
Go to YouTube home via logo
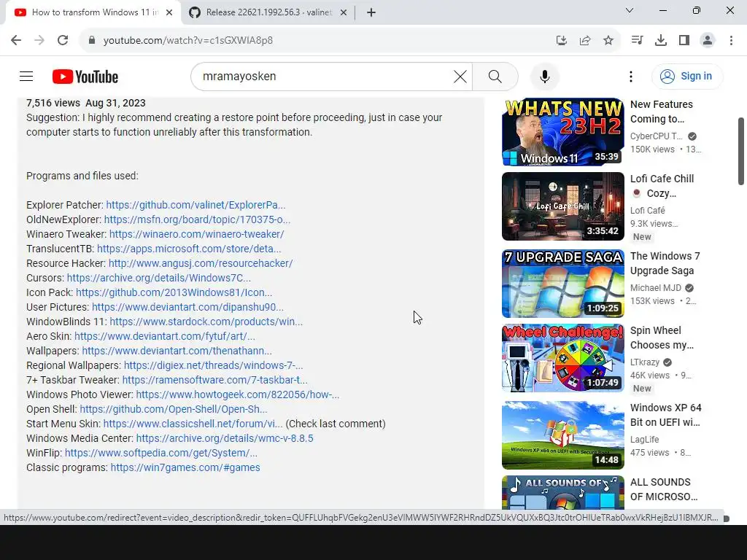85,77
